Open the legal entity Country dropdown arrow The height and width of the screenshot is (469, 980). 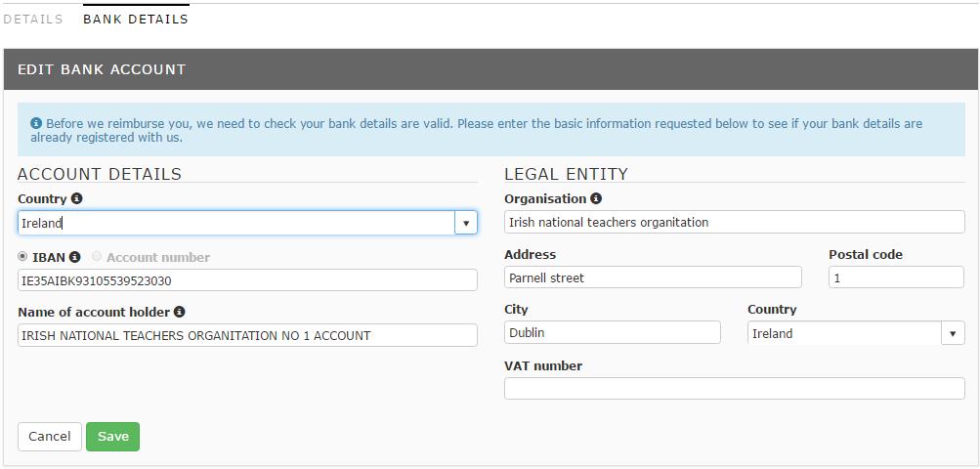point(953,333)
